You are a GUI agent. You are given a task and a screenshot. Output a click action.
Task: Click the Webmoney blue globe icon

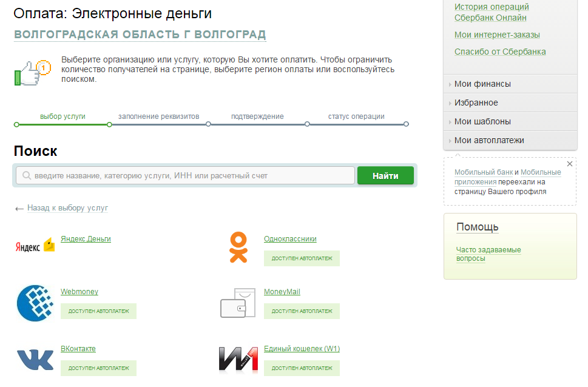pyautogui.click(x=35, y=303)
